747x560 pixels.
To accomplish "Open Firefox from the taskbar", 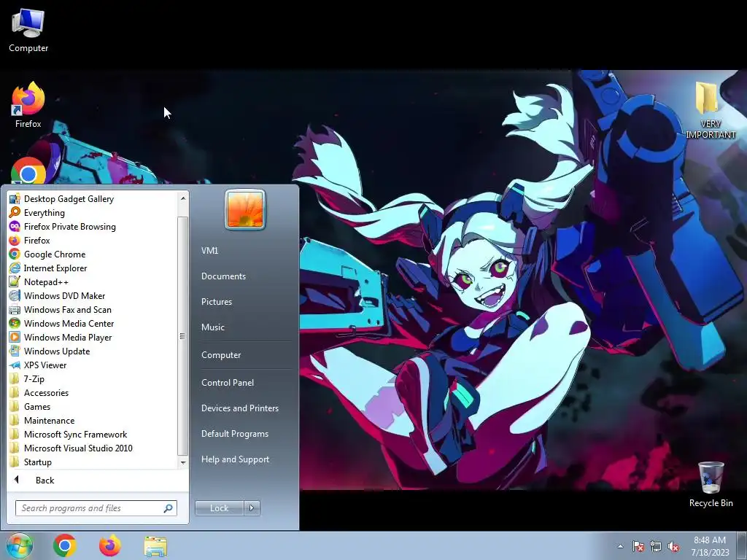I will tap(110, 545).
